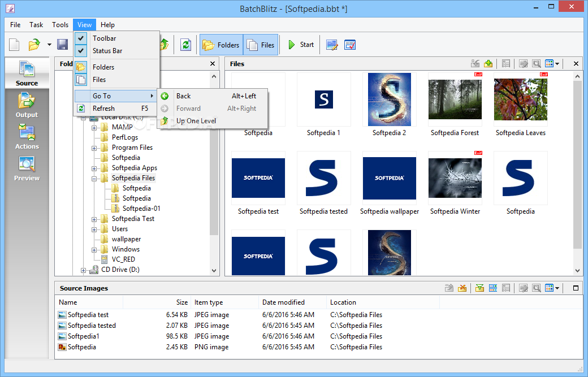The height and width of the screenshot is (377, 588).
Task: Toggle the Toolbar checkmark in View menu
Action: click(x=81, y=38)
